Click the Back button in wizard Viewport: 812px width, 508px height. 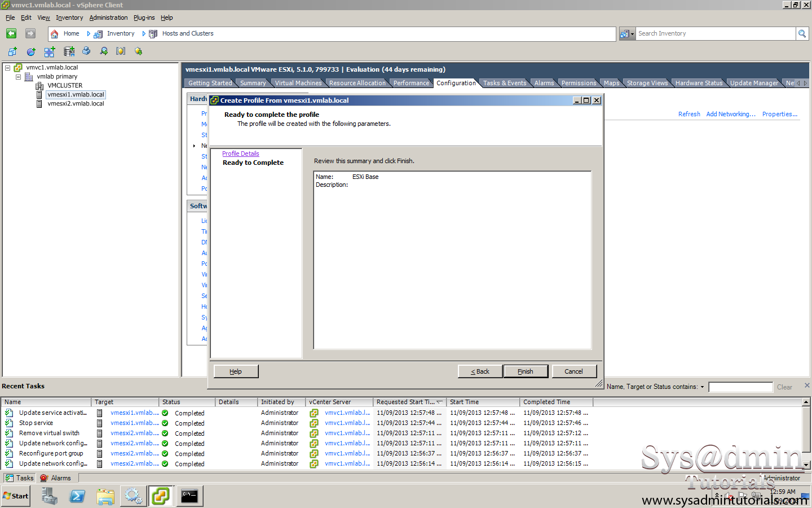click(480, 371)
